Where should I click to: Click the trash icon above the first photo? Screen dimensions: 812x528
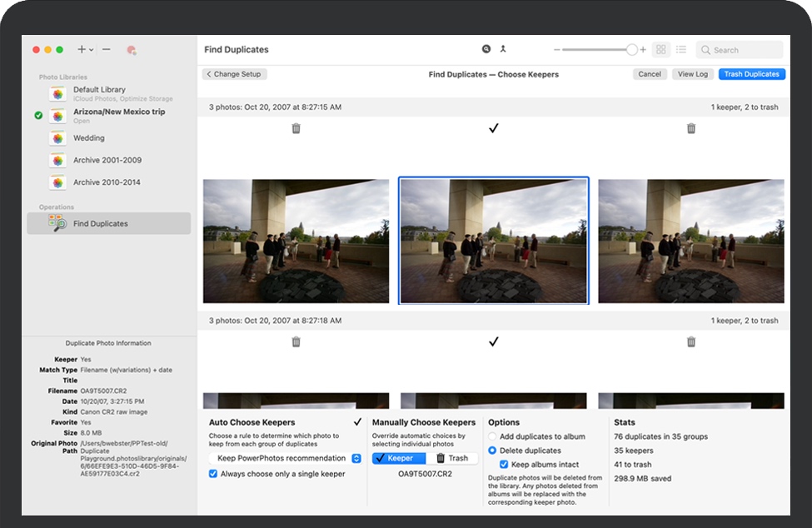pyautogui.click(x=296, y=128)
